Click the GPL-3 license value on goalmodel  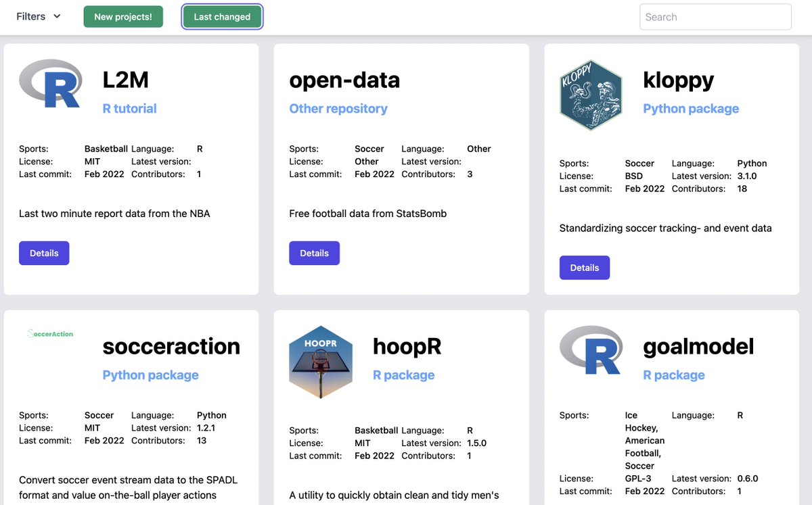[x=637, y=479]
